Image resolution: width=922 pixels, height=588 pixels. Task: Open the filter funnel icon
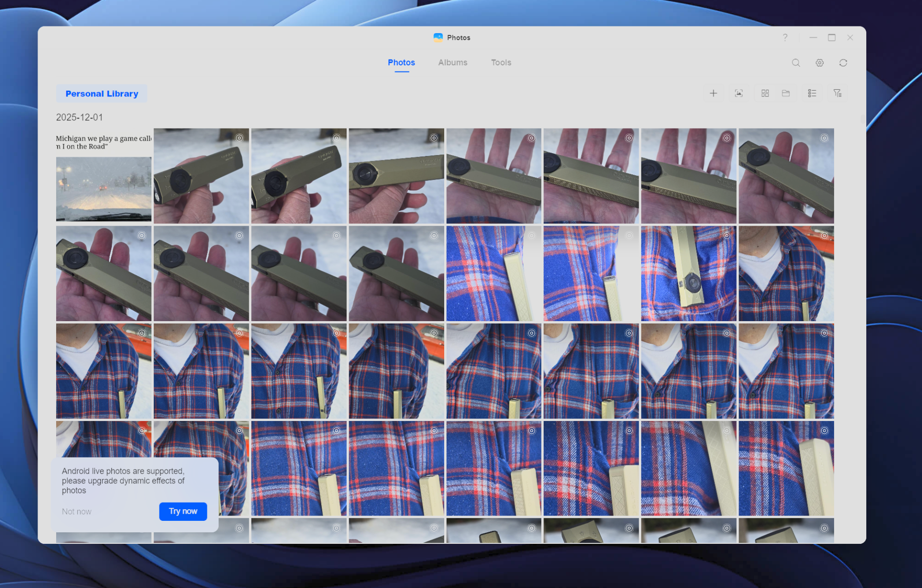(837, 93)
